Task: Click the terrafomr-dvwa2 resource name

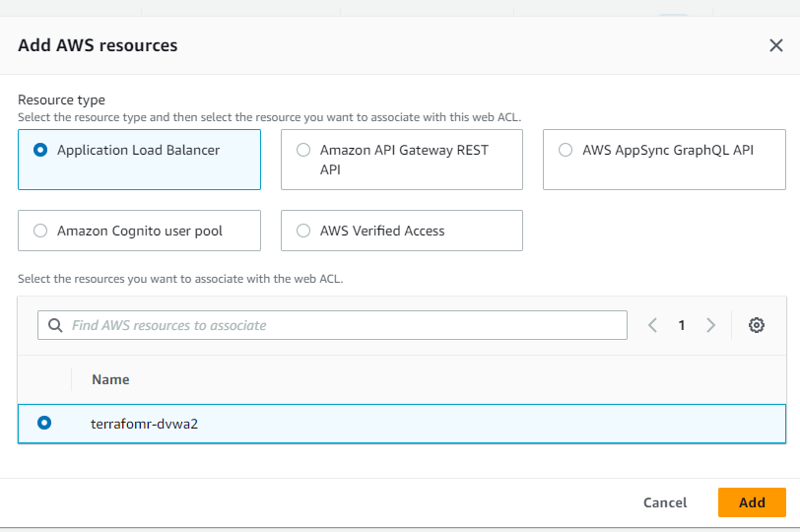Action: point(145,424)
